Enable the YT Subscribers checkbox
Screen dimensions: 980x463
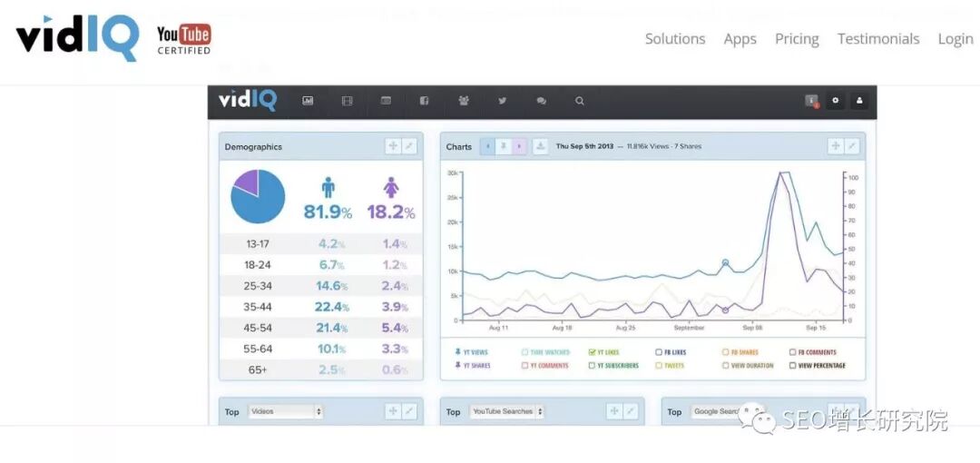click(592, 365)
